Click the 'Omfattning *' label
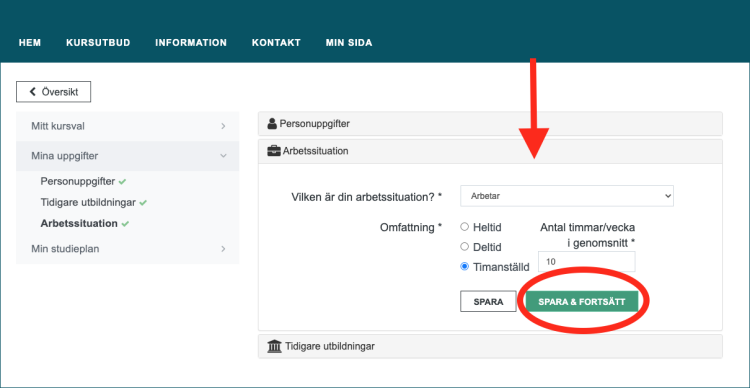750x388 pixels. pyautogui.click(x=411, y=227)
